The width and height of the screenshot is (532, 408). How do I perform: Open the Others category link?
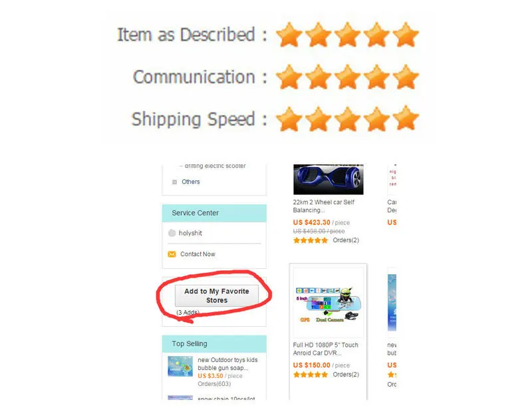(191, 182)
